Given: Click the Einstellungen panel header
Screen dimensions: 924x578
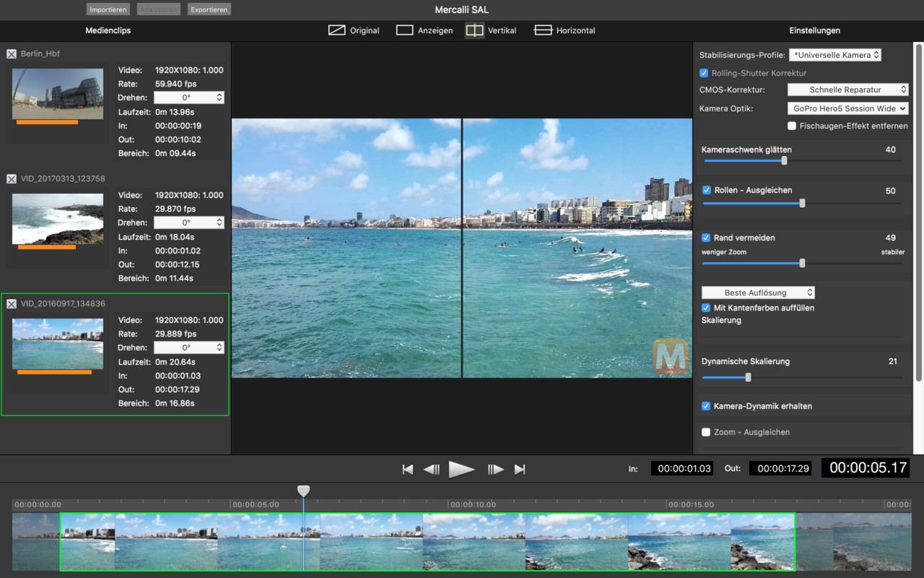Looking at the screenshot, I should point(814,30).
